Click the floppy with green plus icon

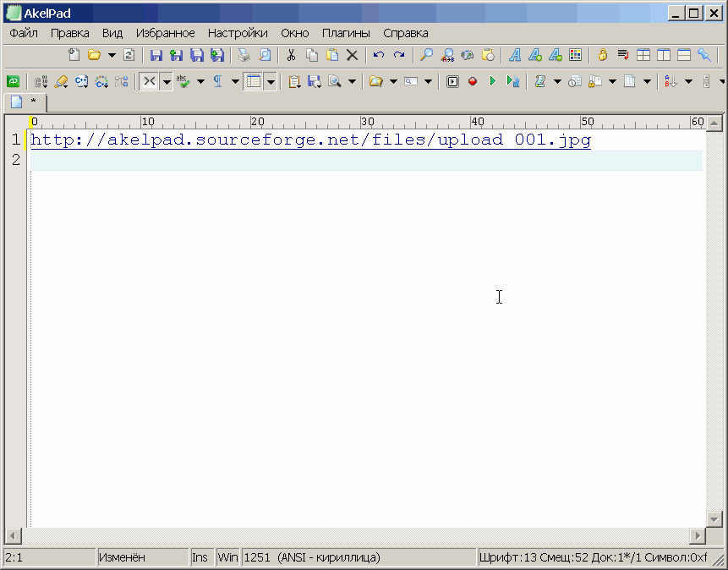click(177, 55)
